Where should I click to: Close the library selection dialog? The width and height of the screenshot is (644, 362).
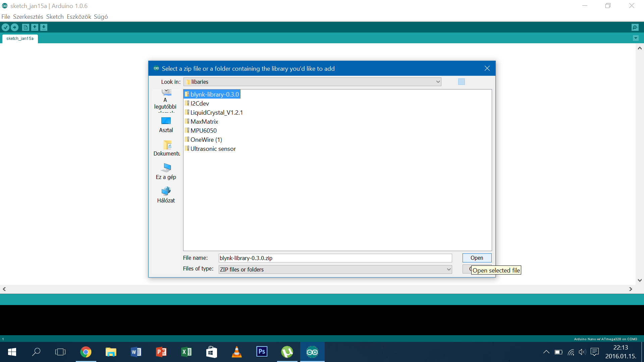tap(487, 68)
